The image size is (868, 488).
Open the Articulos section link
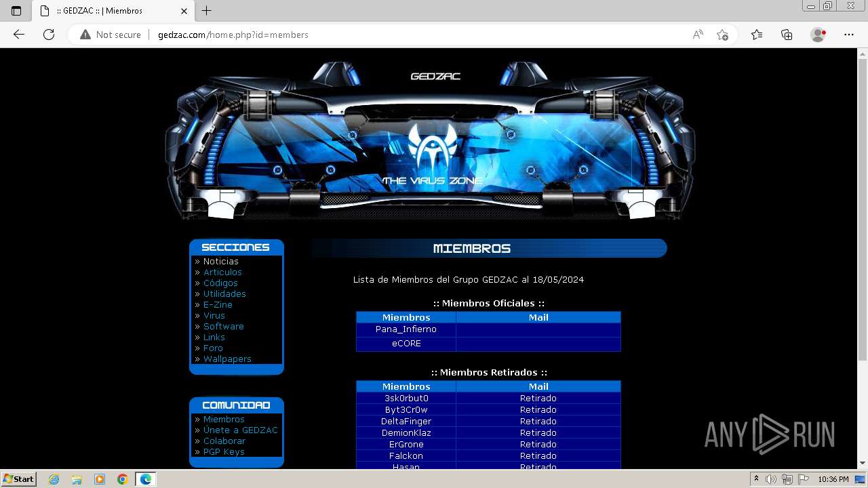(x=222, y=272)
